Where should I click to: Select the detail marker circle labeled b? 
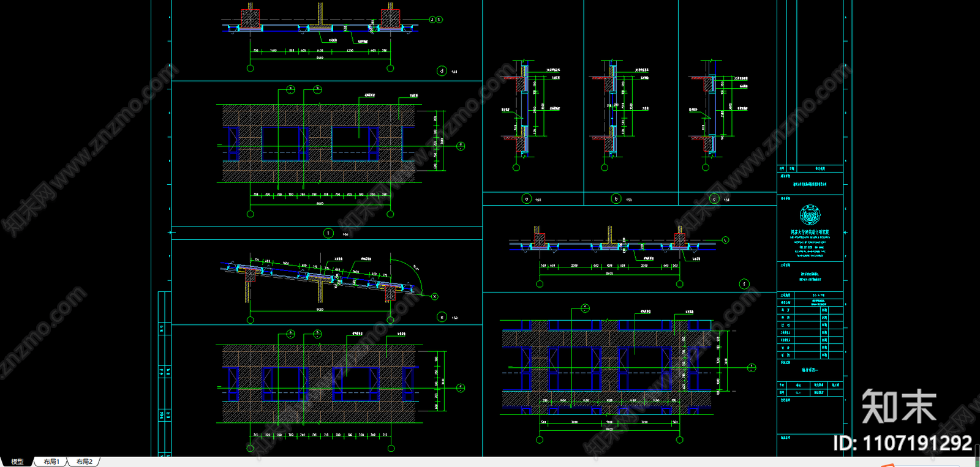point(616,199)
